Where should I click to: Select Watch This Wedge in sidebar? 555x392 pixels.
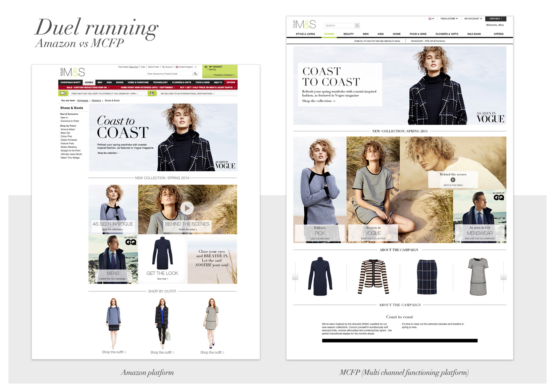(x=70, y=158)
